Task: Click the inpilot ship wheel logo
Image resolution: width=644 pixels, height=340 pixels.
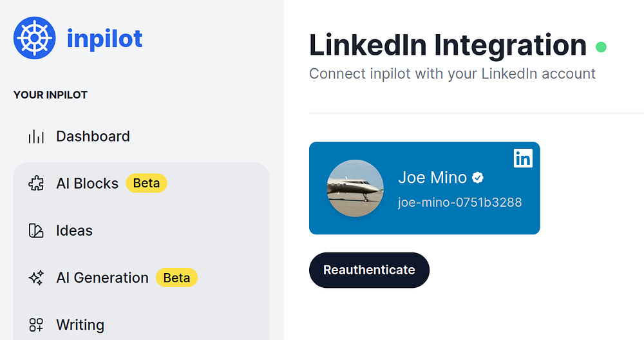Action: pos(35,39)
